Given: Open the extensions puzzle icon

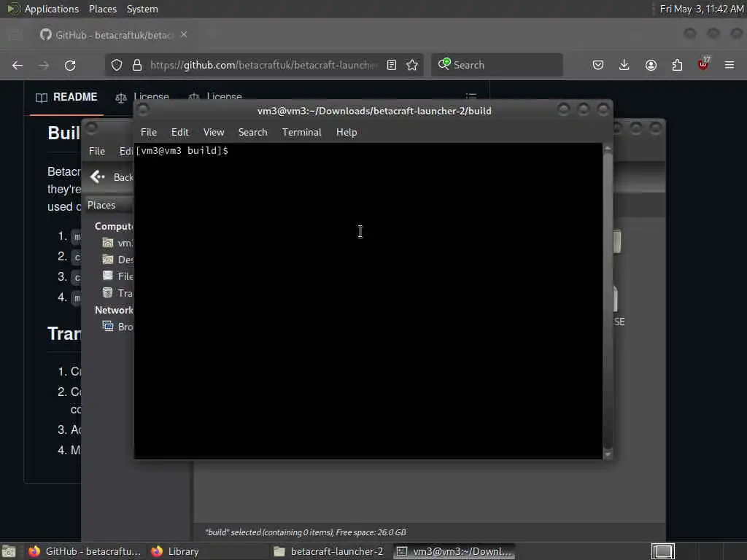Looking at the screenshot, I should [x=677, y=65].
